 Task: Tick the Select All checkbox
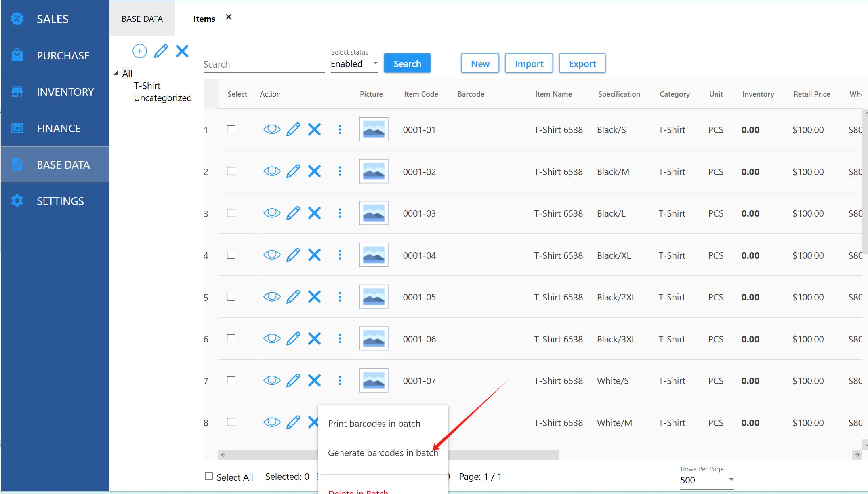pos(209,476)
